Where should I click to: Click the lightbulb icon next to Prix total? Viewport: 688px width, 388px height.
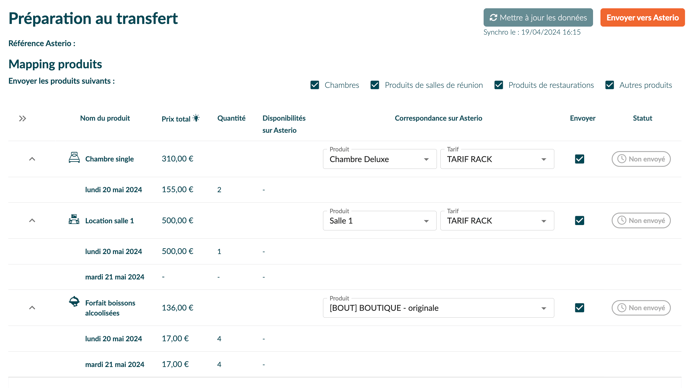click(x=196, y=118)
